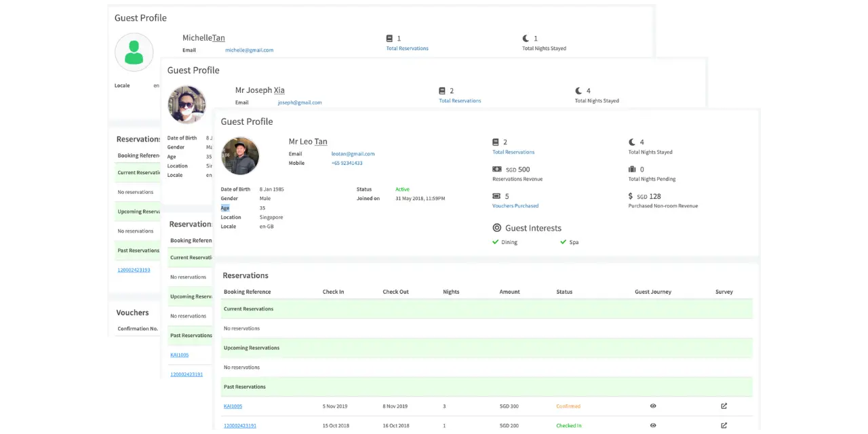Toggle the Spa interest checkmark

tap(563, 242)
